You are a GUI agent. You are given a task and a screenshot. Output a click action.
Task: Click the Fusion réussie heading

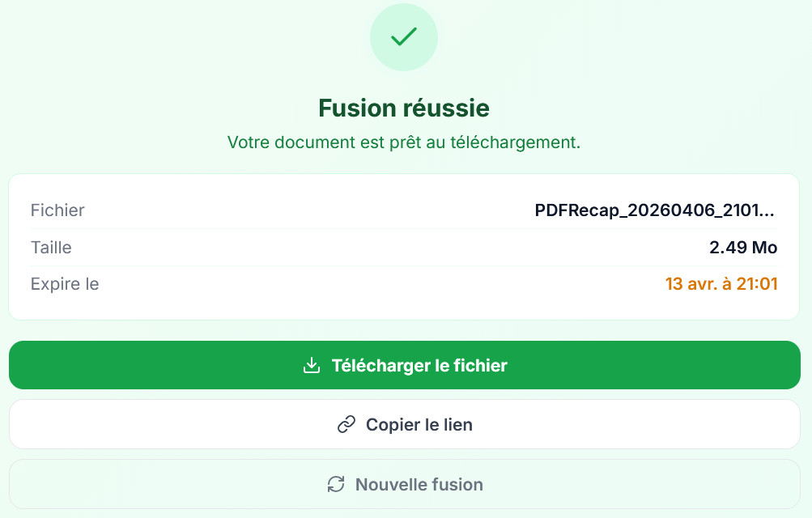403,108
